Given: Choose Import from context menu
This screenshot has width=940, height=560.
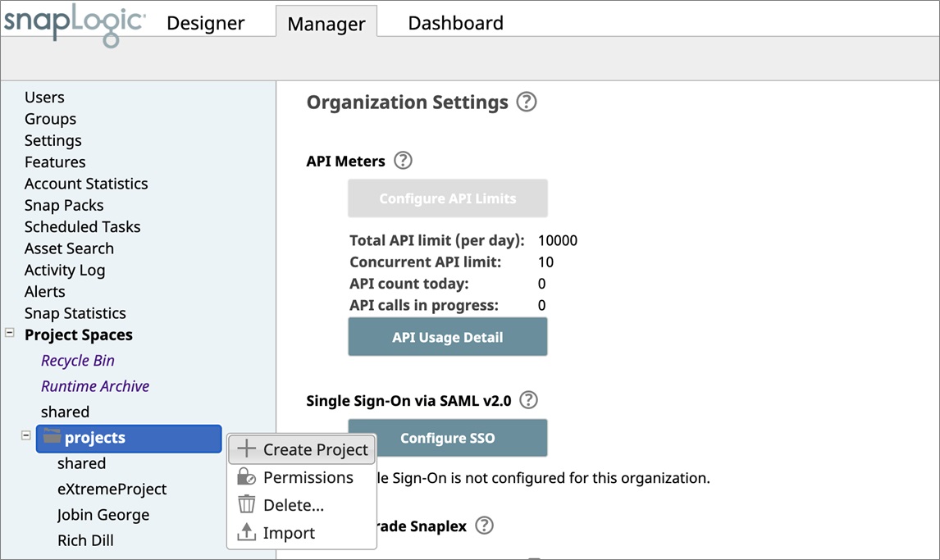Looking at the screenshot, I should point(302,532).
